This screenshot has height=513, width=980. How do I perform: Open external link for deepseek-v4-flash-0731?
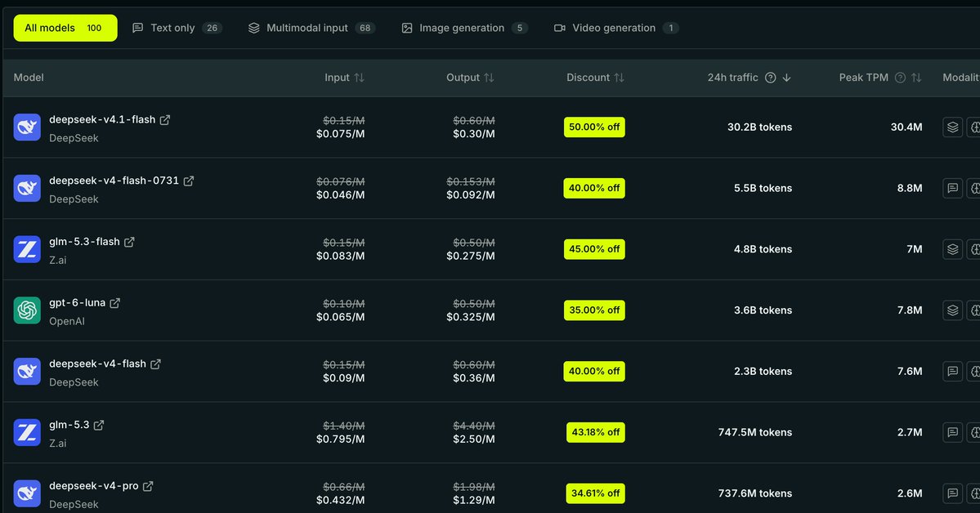pos(189,181)
